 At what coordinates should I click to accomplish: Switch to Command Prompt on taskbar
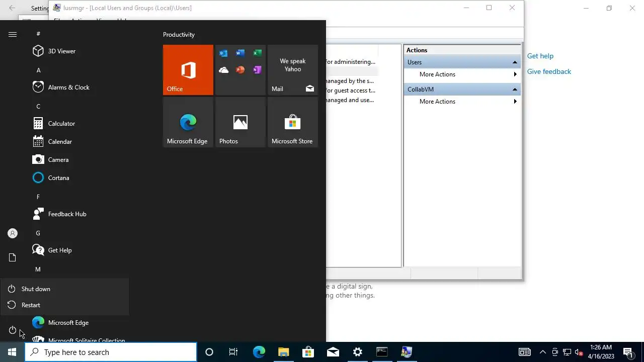[382, 352]
